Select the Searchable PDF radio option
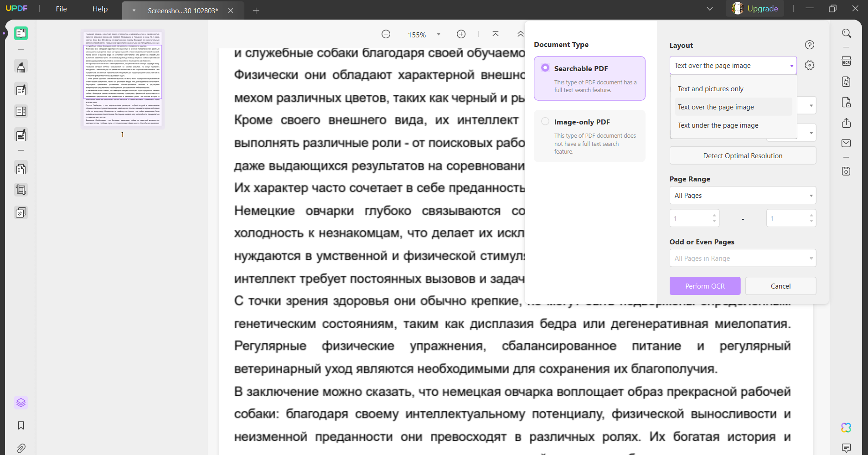 pos(545,67)
